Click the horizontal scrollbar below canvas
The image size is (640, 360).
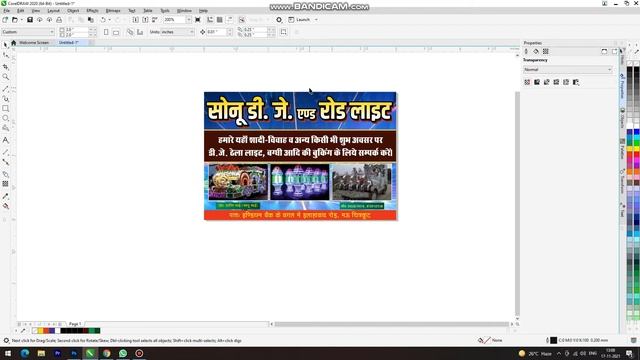(x=391, y=324)
